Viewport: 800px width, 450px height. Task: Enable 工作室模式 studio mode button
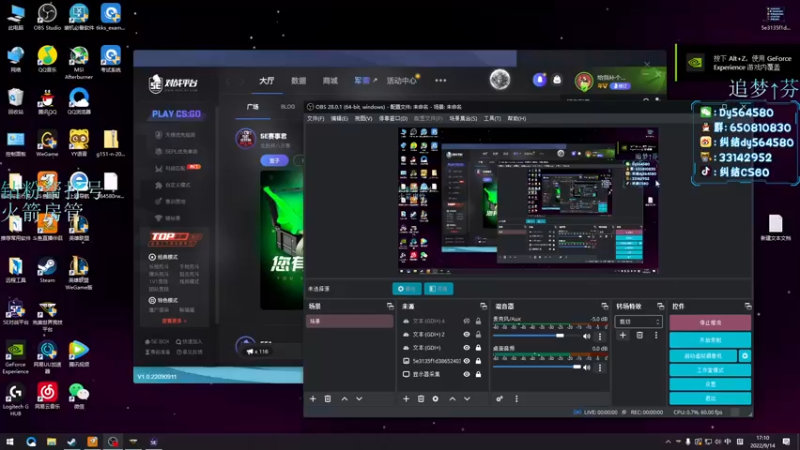(x=710, y=370)
